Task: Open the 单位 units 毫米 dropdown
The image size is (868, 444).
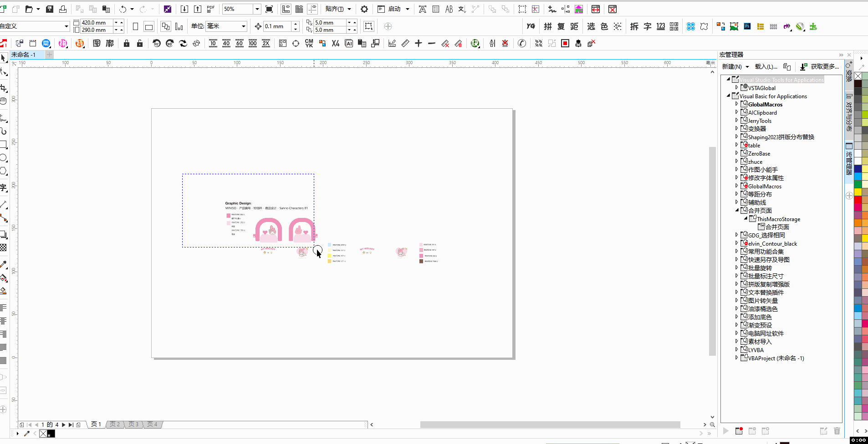Action: click(x=244, y=26)
